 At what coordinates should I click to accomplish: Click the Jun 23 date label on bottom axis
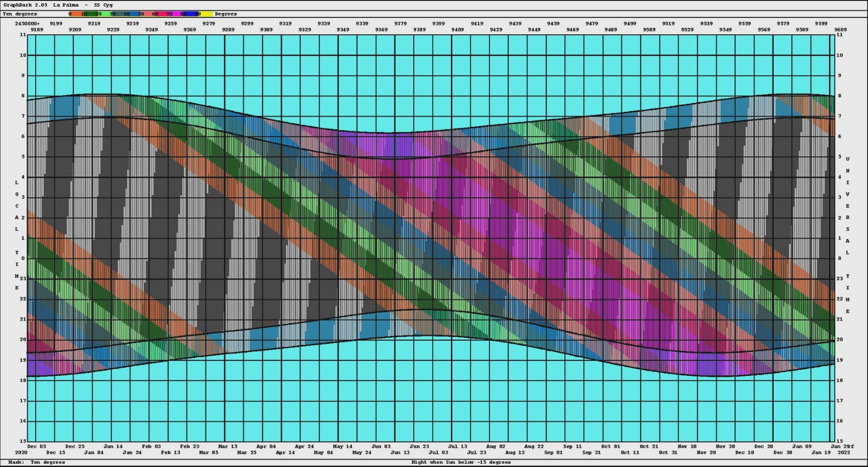point(419,446)
